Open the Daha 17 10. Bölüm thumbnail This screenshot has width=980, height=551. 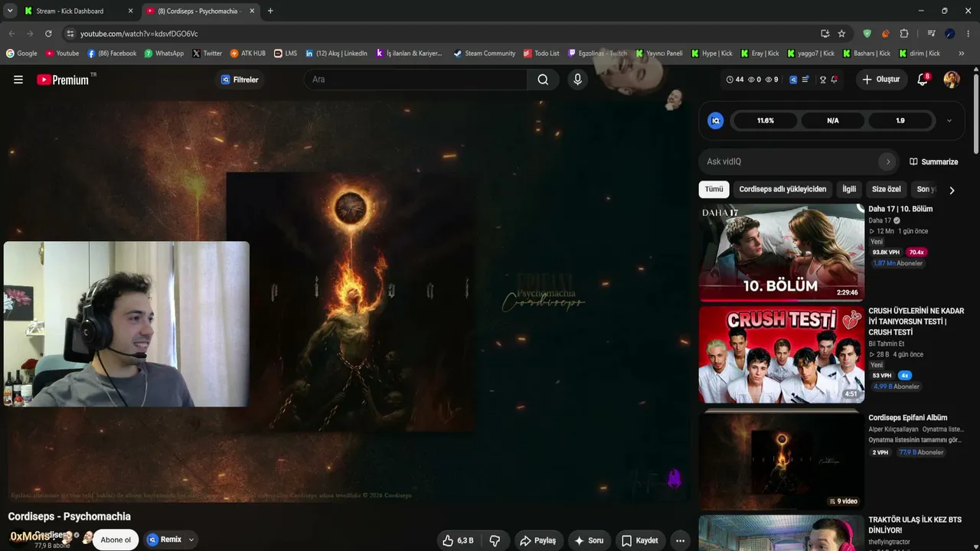pyautogui.click(x=782, y=253)
